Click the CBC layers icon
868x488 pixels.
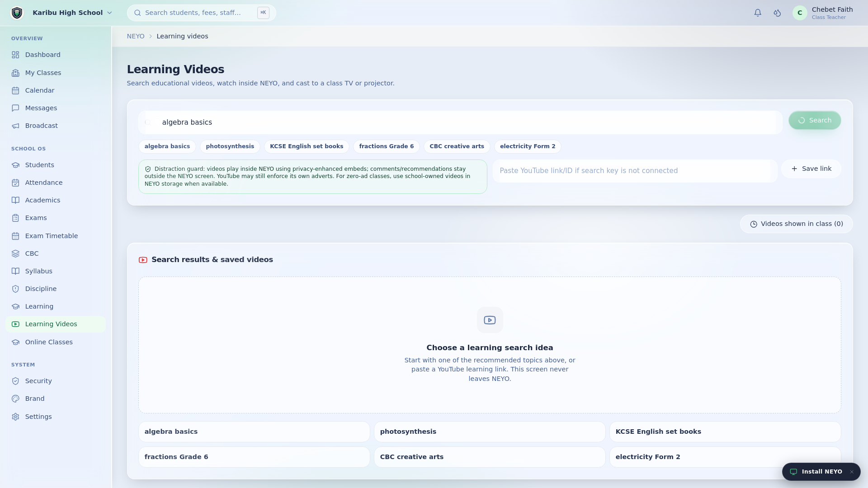point(15,253)
